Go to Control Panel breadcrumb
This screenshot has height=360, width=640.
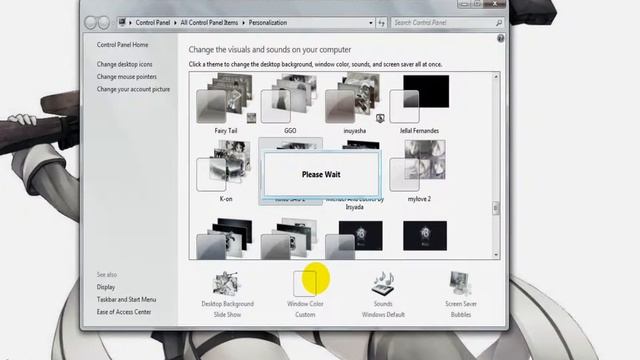tap(153, 23)
